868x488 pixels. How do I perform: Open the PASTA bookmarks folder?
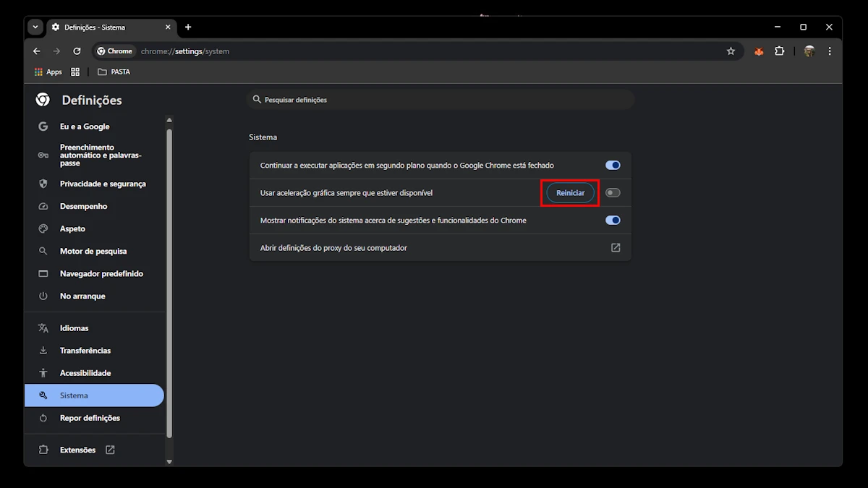point(114,72)
